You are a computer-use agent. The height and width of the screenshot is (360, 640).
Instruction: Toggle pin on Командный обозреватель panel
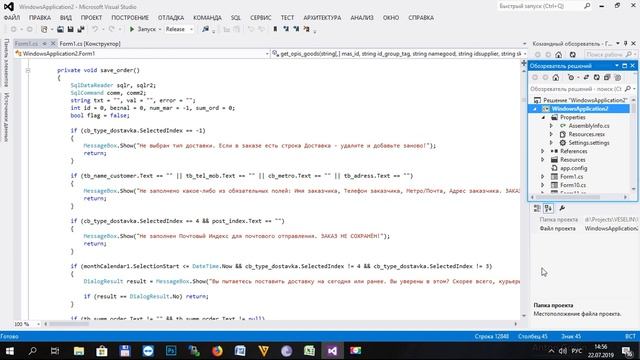click(625, 43)
